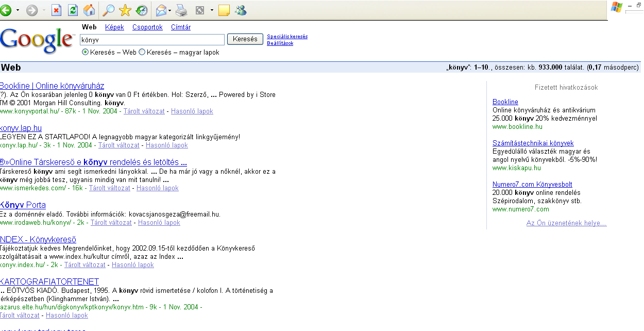
Task: Open Hasonló lapok for konyv.index.hu result
Action: coord(133,265)
